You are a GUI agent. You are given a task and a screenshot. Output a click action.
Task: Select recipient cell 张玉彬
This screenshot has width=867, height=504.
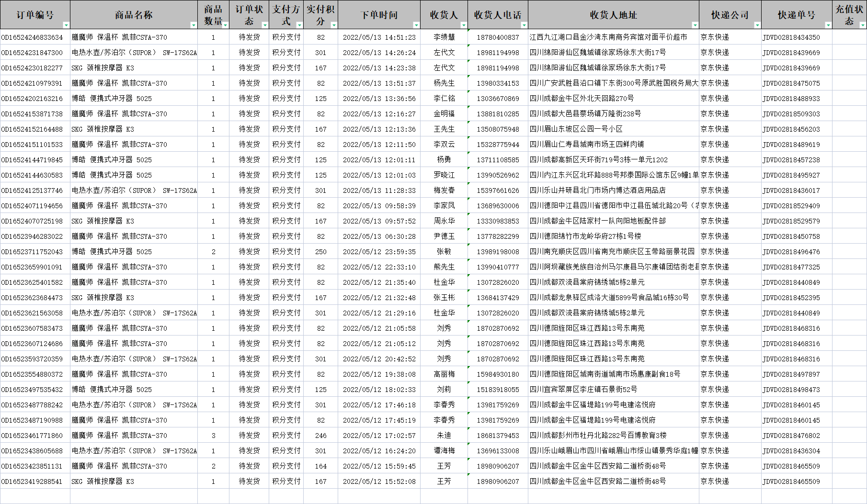pyautogui.click(x=444, y=298)
